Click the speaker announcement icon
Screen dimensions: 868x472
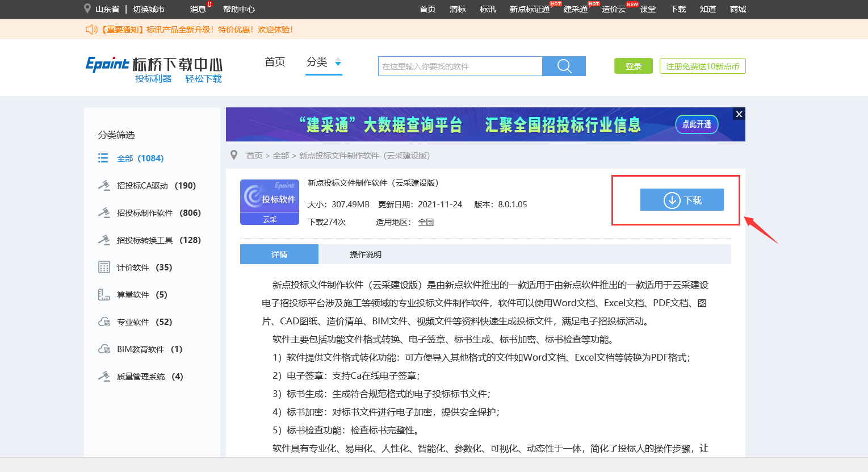(x=91, y=29)
